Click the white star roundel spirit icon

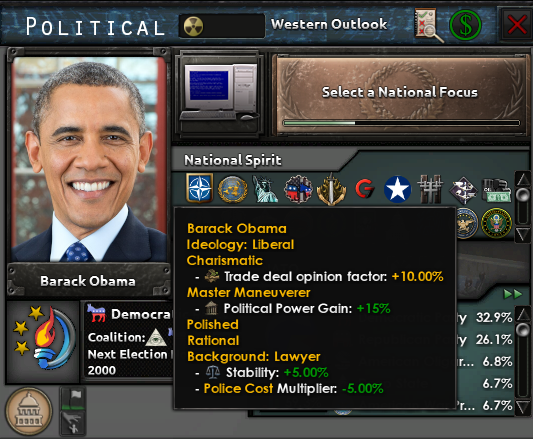397,189
